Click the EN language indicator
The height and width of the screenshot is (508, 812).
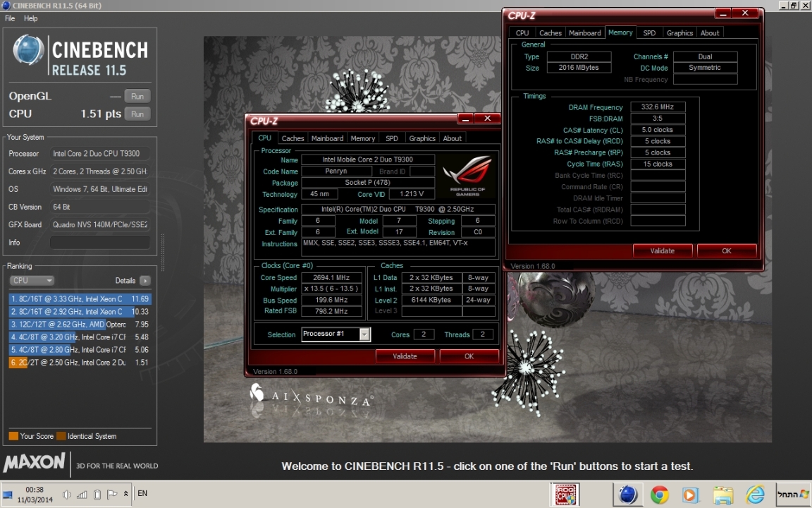(x=142, y=493)
